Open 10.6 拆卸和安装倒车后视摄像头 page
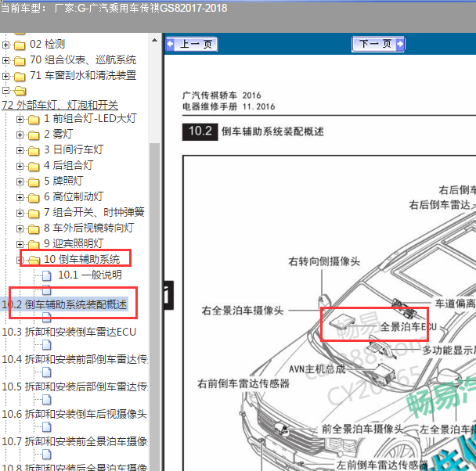The height and width of the screenshot is (471, 476). pyautogui.click(x=74, y=414)
